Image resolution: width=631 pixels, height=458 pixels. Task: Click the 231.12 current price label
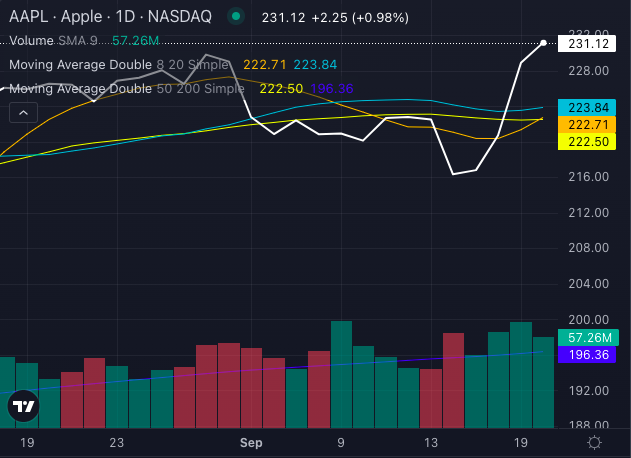tap(589, 44)
